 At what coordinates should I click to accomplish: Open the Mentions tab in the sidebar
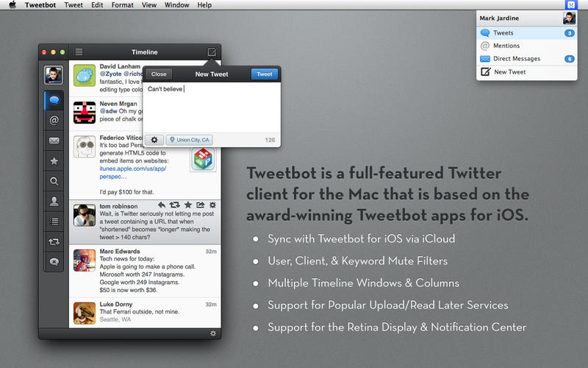click(x=54, y=120)
